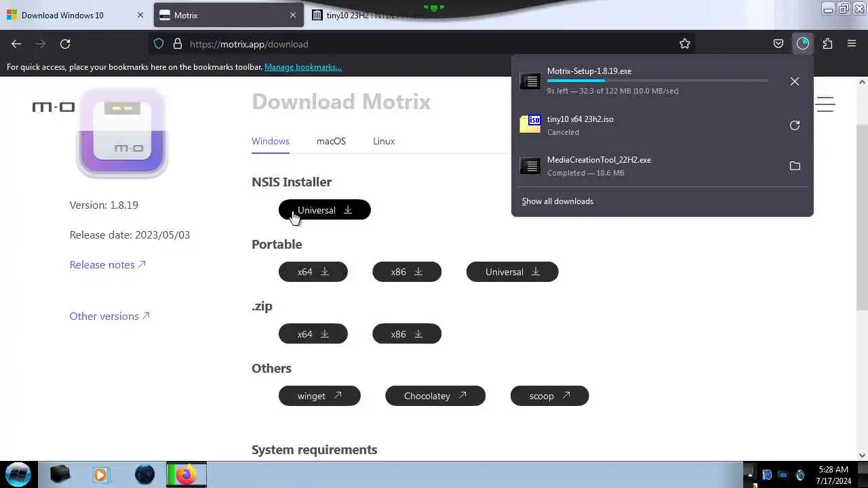Open the black box taskbar app
868x488 pixels.
coord(60,474)
